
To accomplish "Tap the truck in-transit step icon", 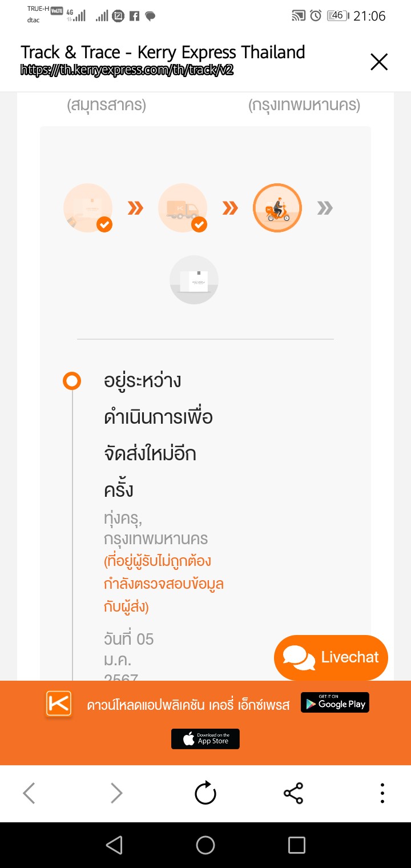I will click(183, 208).
